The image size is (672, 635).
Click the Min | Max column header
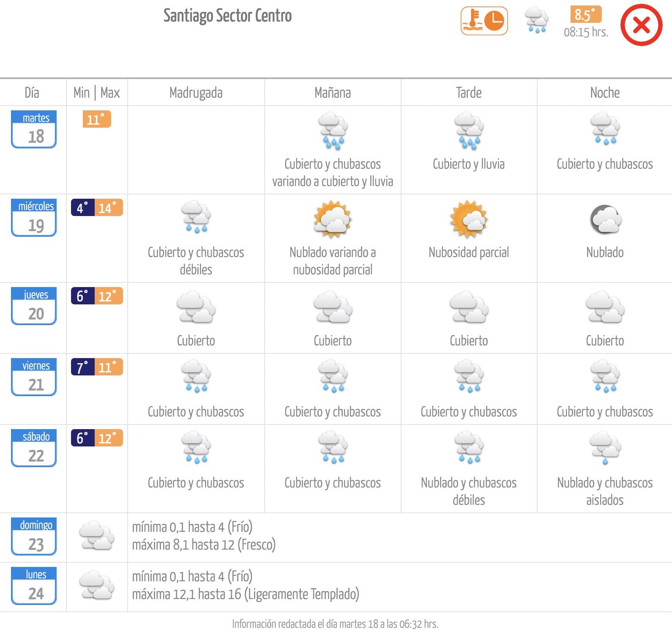97,93
